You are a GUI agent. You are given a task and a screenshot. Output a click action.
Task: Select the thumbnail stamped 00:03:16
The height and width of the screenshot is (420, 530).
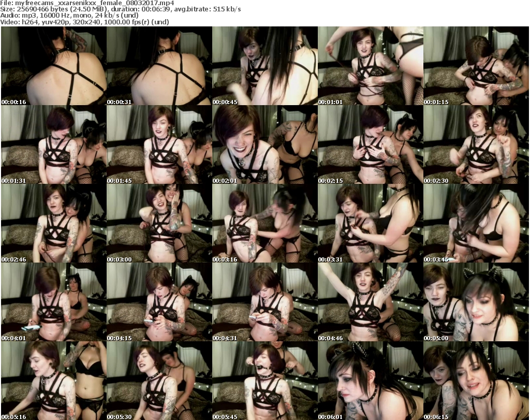[x=265, y=223]
